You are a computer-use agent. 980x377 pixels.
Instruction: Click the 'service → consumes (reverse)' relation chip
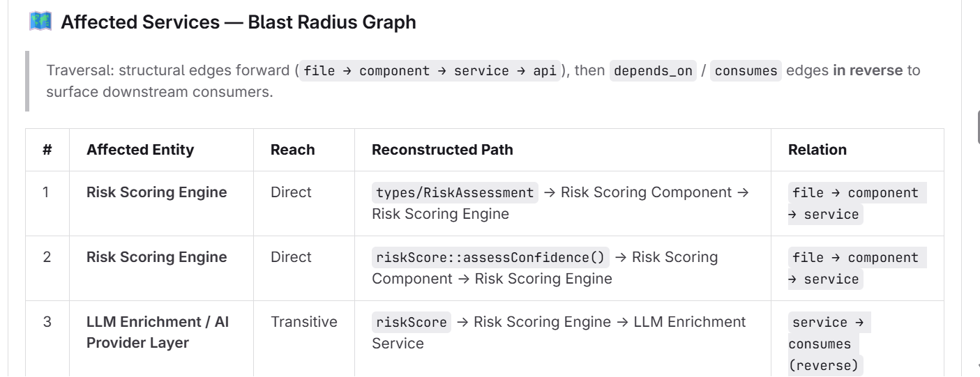click(x=829, y=344)
